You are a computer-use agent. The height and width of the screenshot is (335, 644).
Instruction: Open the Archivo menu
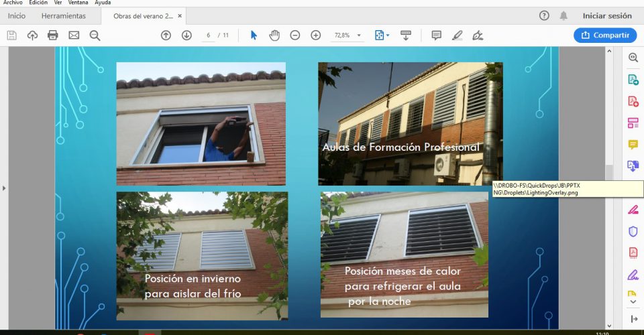tap(13, 3)
